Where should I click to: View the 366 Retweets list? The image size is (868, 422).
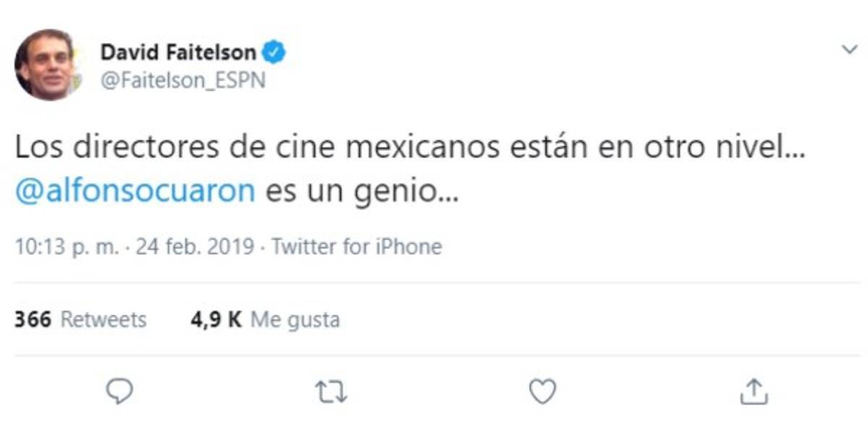point(82,318)
